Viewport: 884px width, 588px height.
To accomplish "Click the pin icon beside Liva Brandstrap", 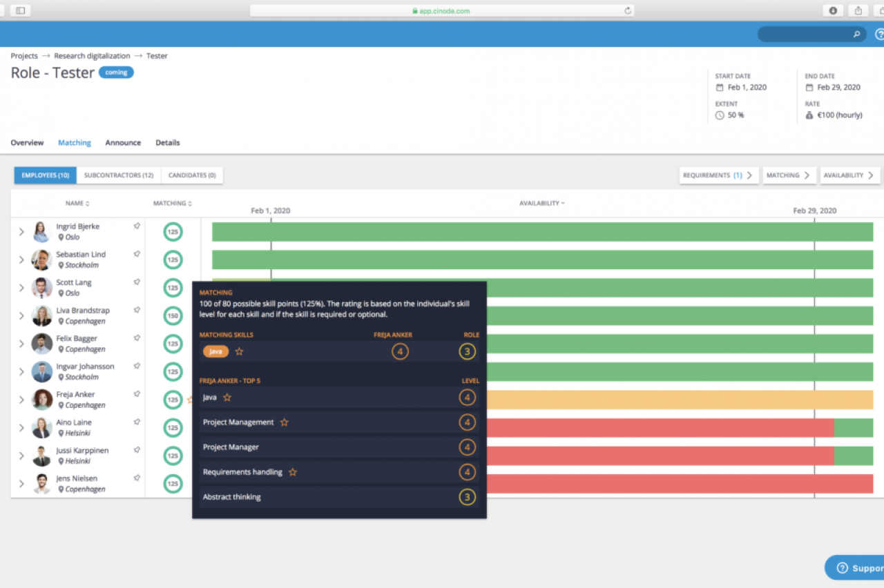I will coord(137,310).
